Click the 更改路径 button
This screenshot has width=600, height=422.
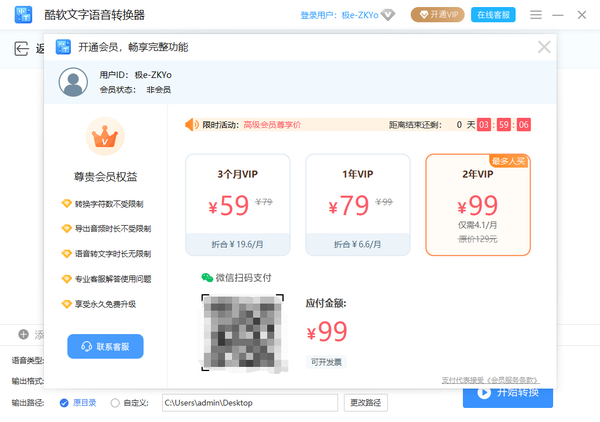pos(365,403)
